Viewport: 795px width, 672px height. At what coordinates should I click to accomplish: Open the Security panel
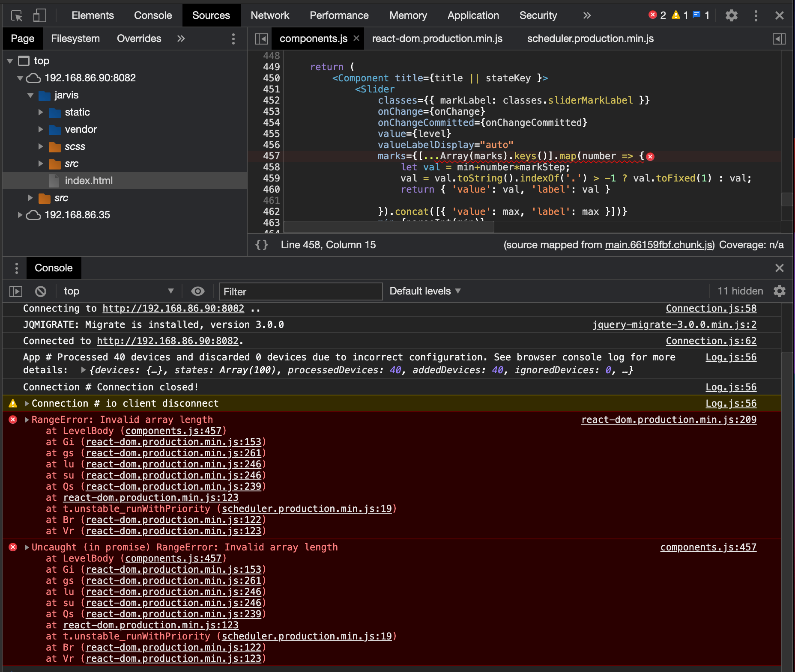pos(538,15)
